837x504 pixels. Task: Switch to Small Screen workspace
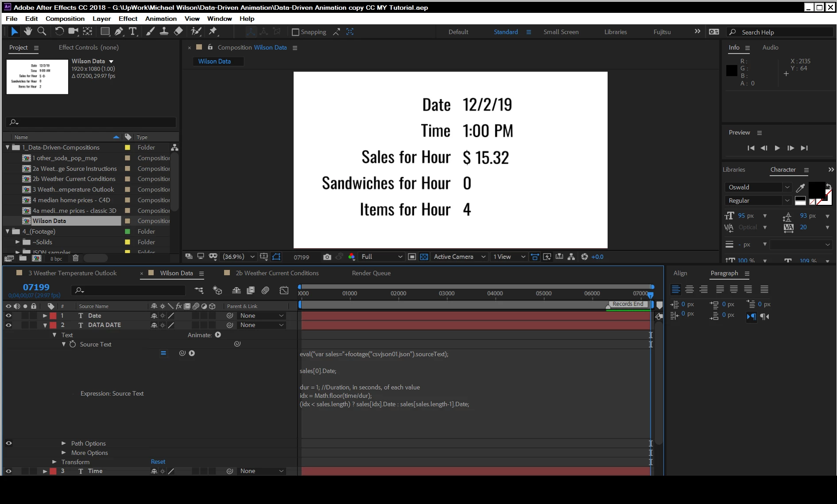[x=561, y=32]
